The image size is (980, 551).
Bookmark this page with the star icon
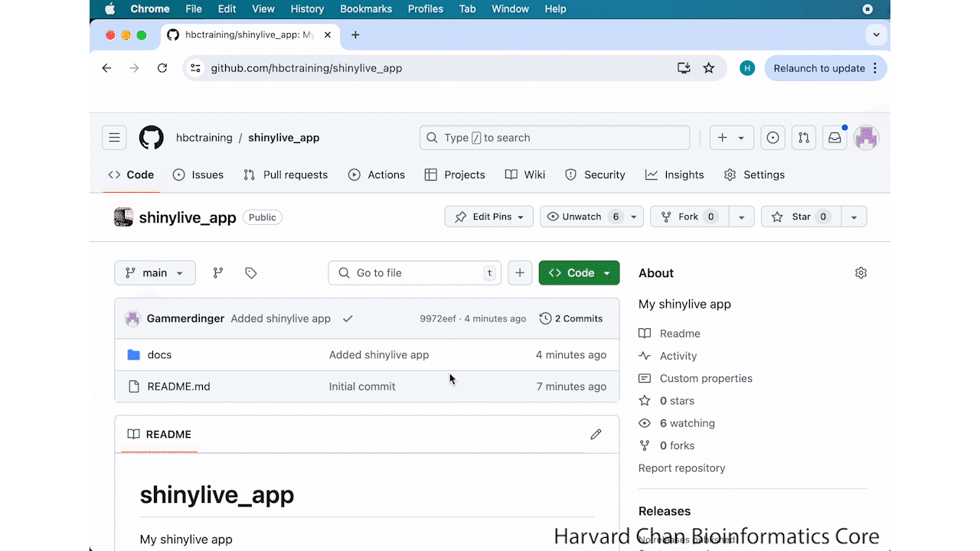pos(709,68)
